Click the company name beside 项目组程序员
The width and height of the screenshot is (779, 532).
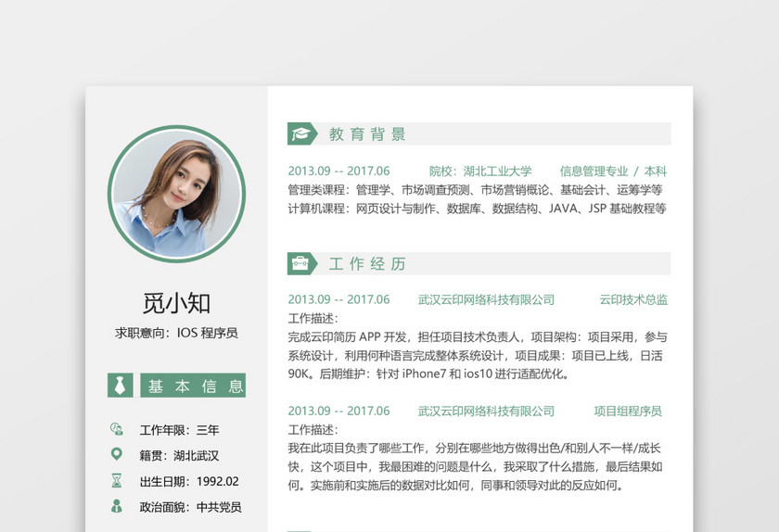click(x=486, y=412)
